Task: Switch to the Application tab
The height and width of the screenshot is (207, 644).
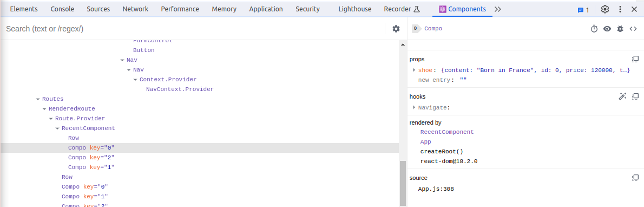Action: 266,9
